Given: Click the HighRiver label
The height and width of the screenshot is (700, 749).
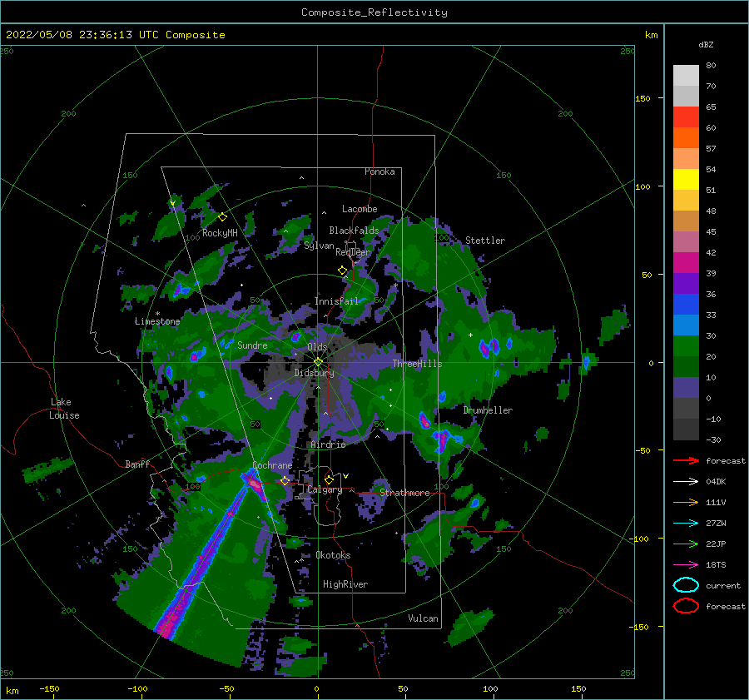Looking at the screenshot, I should tap(345, 584).
